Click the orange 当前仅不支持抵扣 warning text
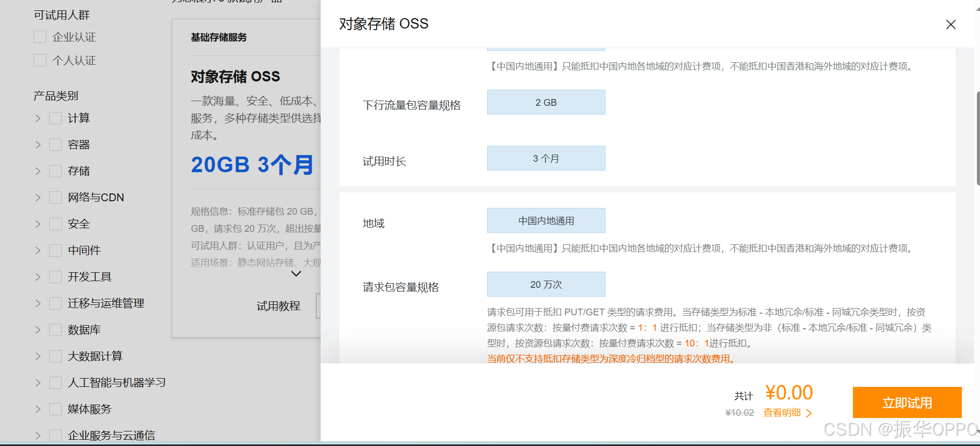The image size is (980, 446). 611,359
